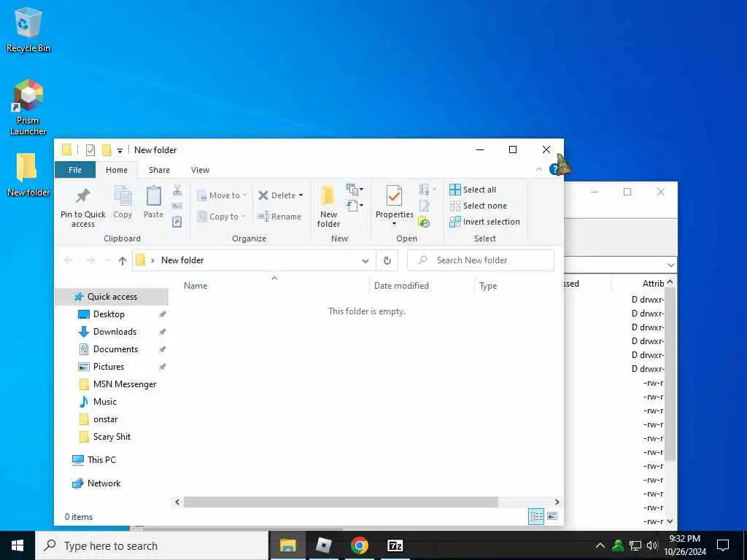Open the Recycle Bin desktop icon
Viewport: 747px width, 560px height.
28,29
